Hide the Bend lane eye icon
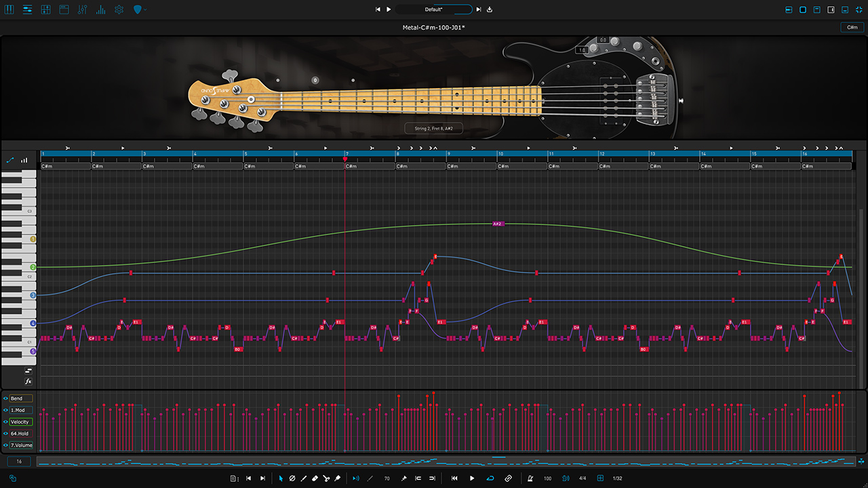This screenshot has height=488, width=868. (x=5, y=399)
